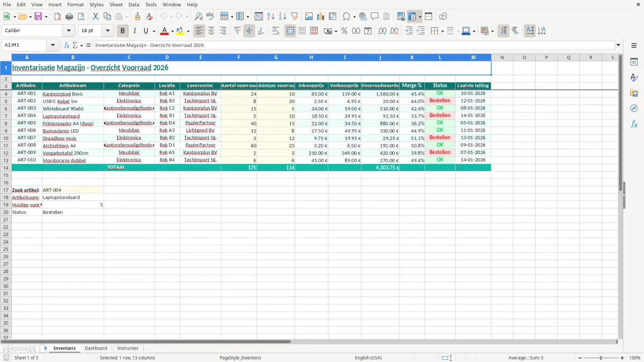
Task: Click the zoom slider in status bar
Action: (601, 358)
